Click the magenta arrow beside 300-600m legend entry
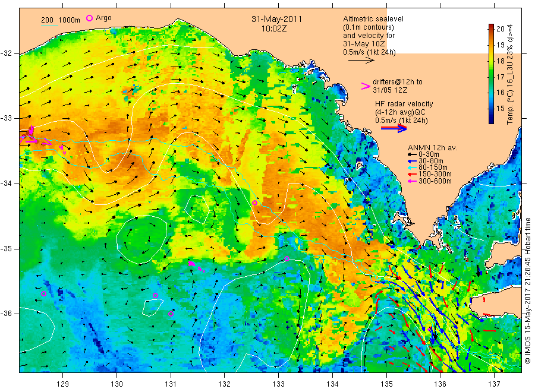Viewport: 535px width, 392px height. click(x=412, y=181)
